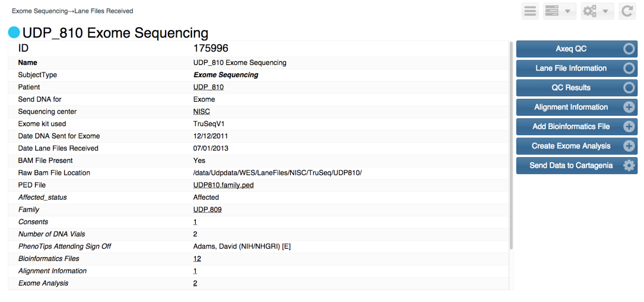Click the gear icon on Send Data to Cartagenia

pos(629,166)
